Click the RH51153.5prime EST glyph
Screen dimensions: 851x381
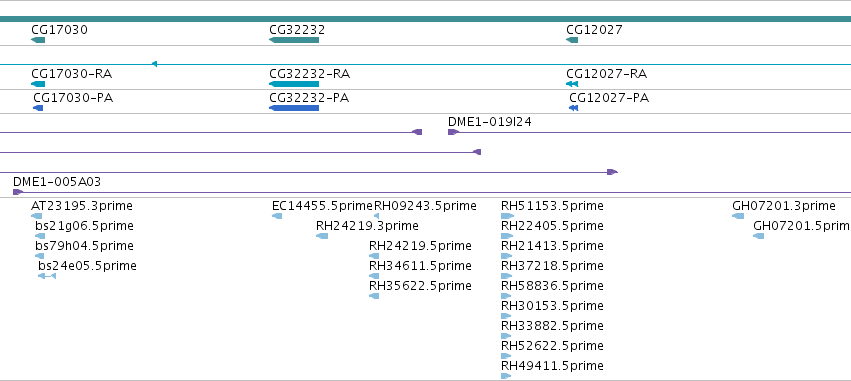pyautogui.click(x=507, y=216)
